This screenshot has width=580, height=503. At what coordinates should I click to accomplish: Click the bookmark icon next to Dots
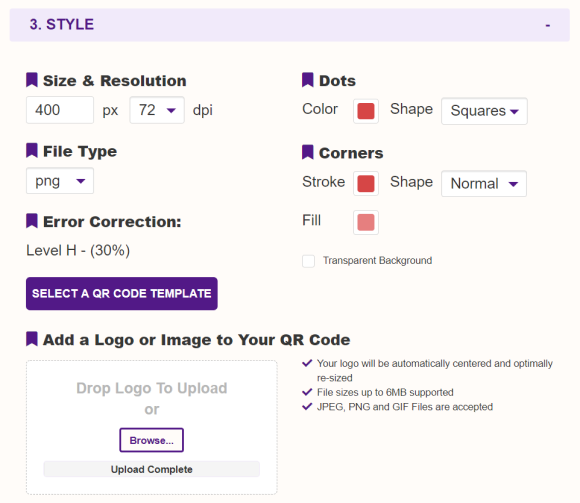point(308,80)
